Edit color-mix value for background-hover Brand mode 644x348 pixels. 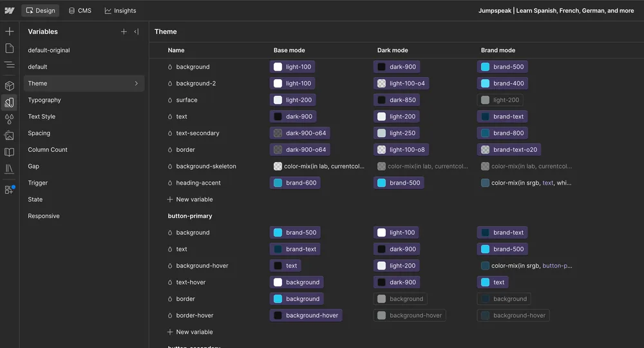[527, 266]
